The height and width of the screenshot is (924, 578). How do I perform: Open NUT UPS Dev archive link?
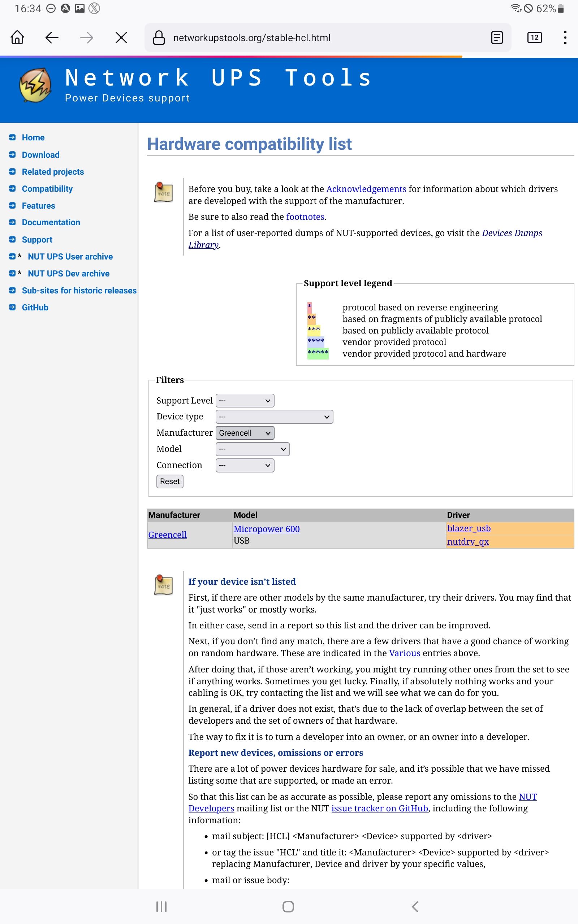[68, 273]
